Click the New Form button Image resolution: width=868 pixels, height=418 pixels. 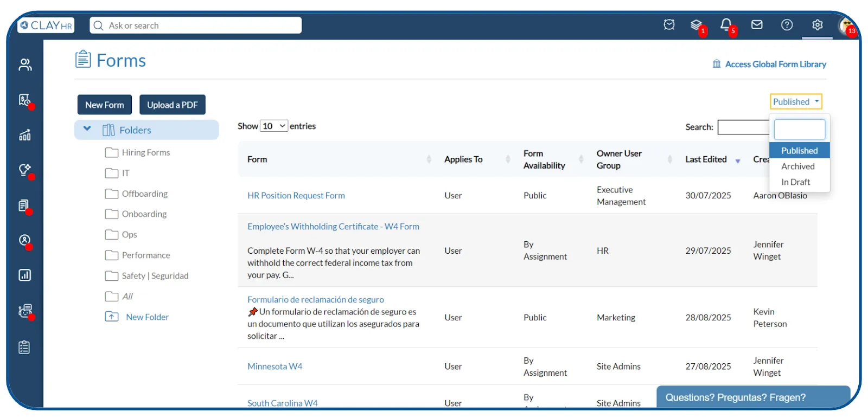pyautogui.click(x=105, y=105)
